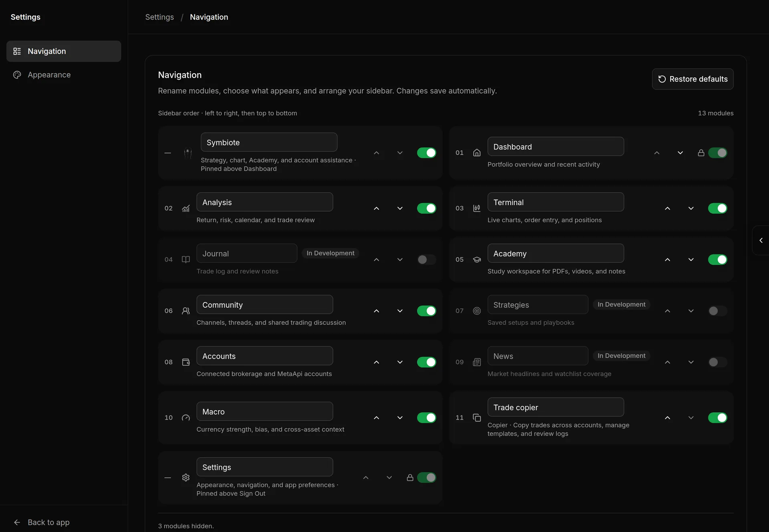Viewport: 769px width, 532px height.
Task: Click the Appearance palette icon in sidebar
Action: click(x=17, y=75)
